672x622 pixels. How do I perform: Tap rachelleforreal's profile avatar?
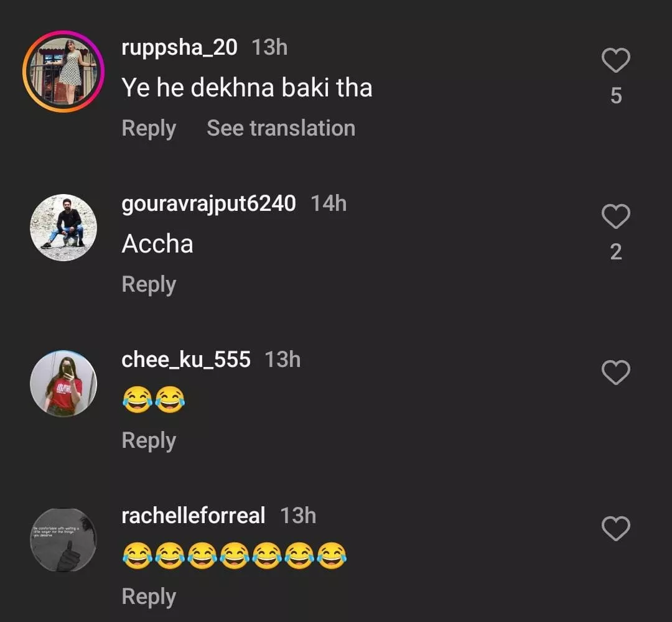coord(63,540)
